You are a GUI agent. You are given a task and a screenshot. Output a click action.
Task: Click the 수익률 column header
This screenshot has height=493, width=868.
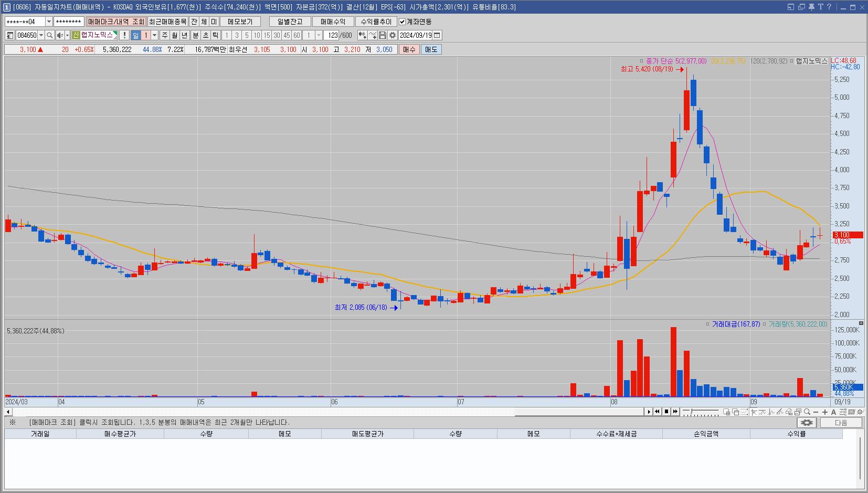pyautogui.click(x=796, y=434)
